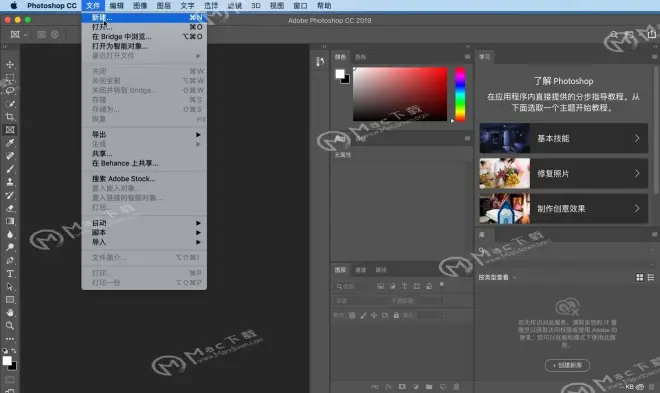The height and width of the screenshot is (393, 660).
Task: Switch the library to list view
Action: coord(651,277)
